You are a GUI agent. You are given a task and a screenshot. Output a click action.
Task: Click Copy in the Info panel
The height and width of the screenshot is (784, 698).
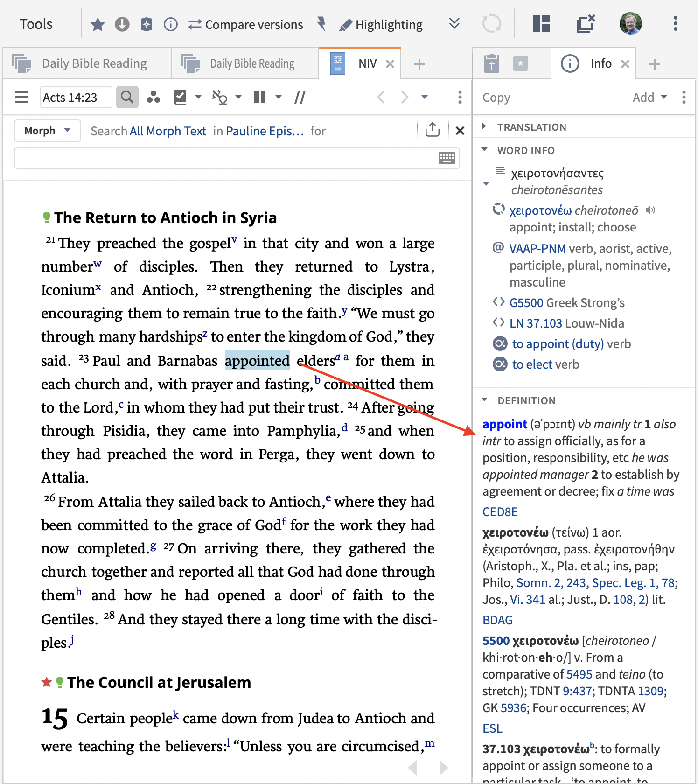click(496, 98)
